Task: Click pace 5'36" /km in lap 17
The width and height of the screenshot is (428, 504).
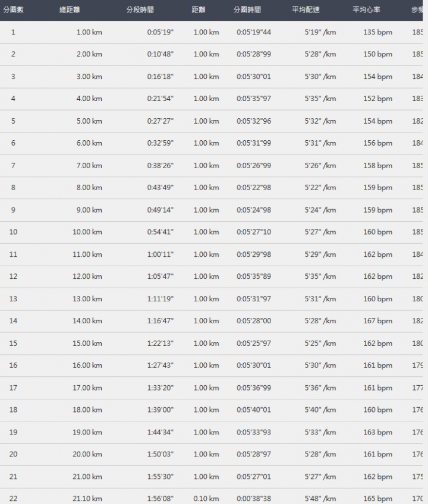Action: [x=320, y=388]
